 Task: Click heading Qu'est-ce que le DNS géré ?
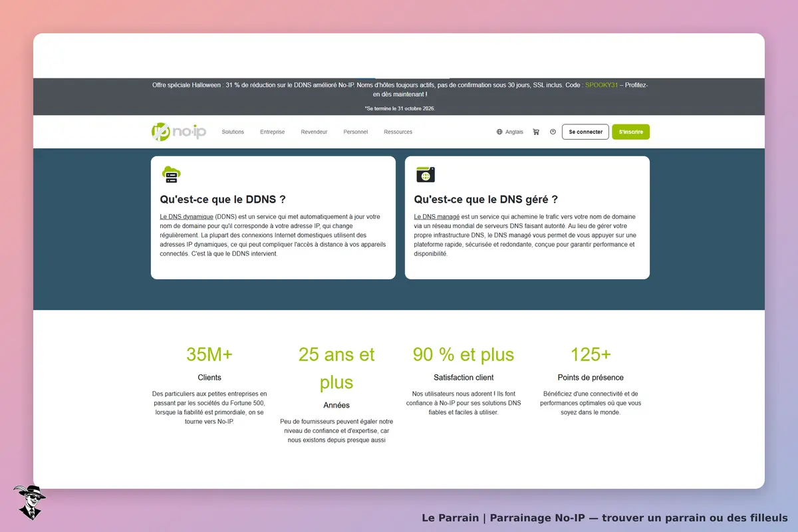click(486, 199)
